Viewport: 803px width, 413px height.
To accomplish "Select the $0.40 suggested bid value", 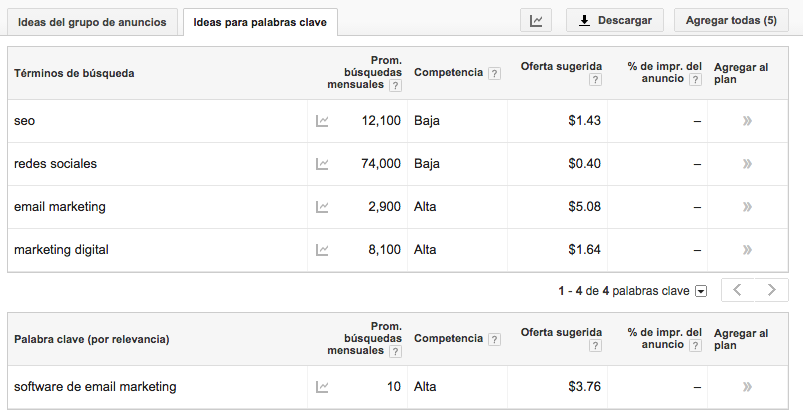I will click(x=584, y=163).
